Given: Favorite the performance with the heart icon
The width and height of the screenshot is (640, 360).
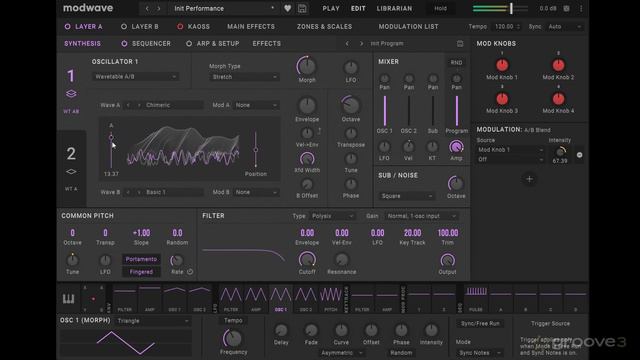Looking at the screenshot, I should point(288,9).
